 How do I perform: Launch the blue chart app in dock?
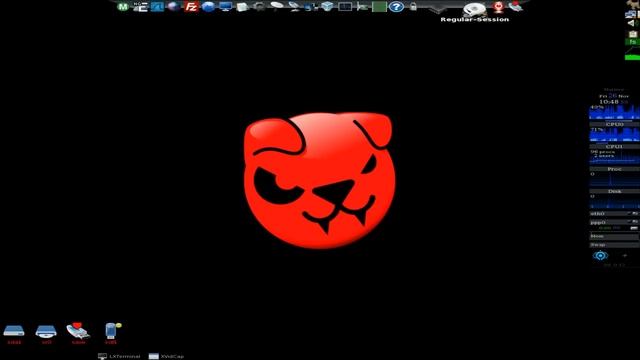(157, 7)
